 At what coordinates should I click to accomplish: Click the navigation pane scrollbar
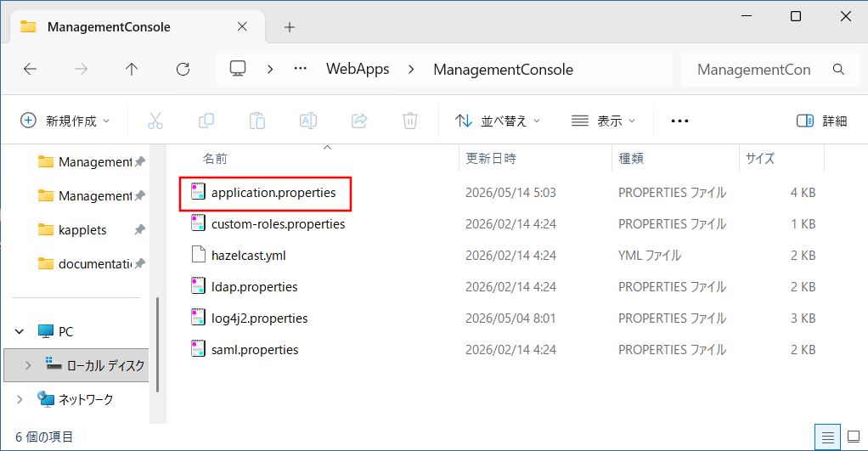click(158, 344)
